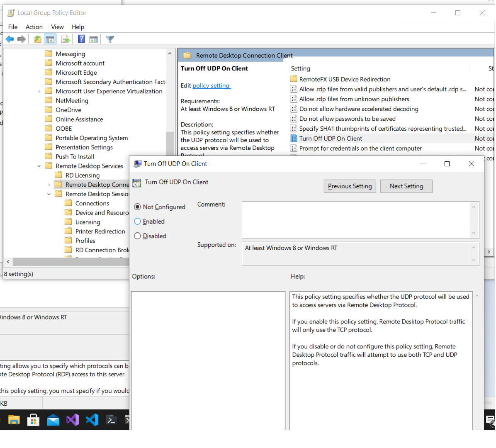Select Allow .rdp files from valid publishers
496x448 pixels.
382,89
